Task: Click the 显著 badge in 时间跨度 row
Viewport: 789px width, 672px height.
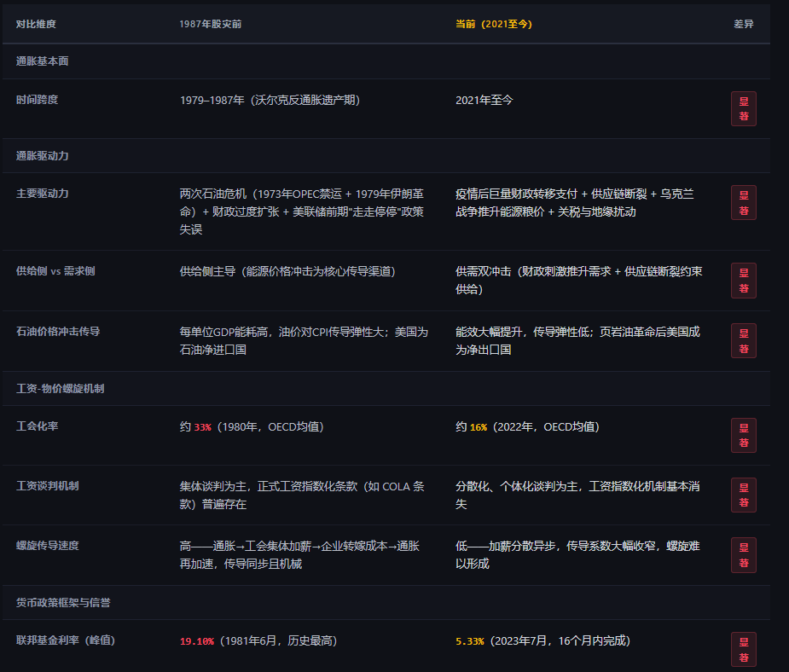Action: click(x=744, y=108)
